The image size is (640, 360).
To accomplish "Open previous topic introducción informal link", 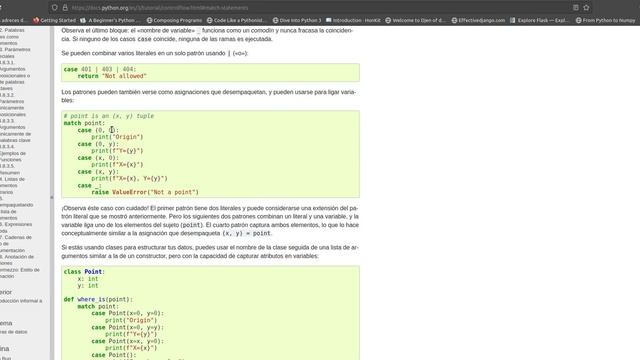I will click(x=21, y=301).
